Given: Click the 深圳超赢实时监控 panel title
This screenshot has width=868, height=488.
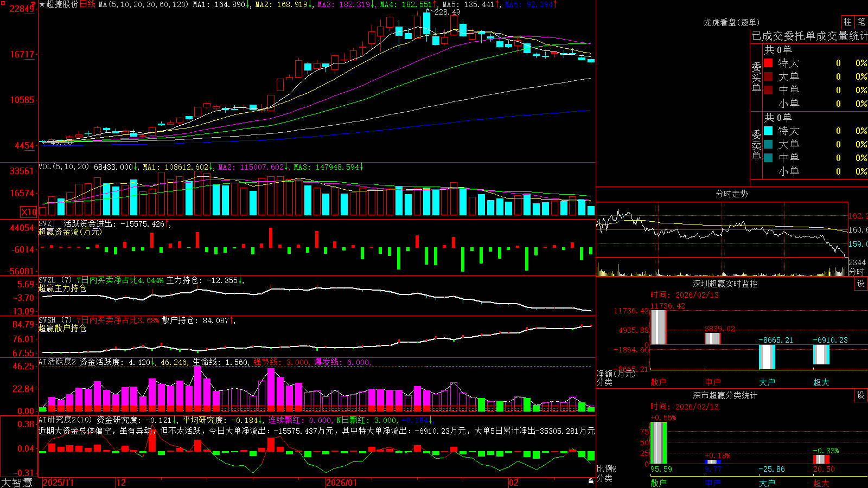Looking at the screenshot, I should pyautogui.click(x=725, y=284).
